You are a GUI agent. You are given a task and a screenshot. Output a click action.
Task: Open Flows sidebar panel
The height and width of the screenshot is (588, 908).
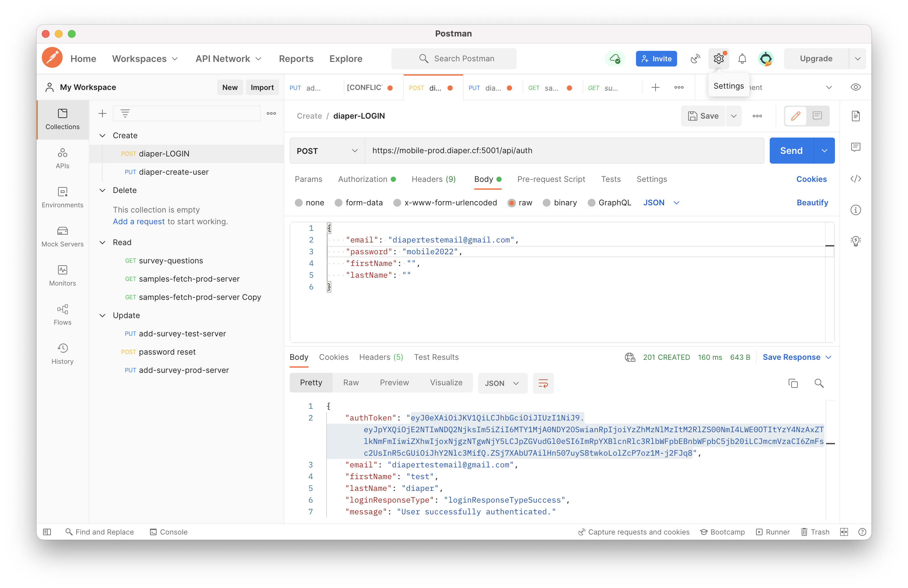[63, 315]
